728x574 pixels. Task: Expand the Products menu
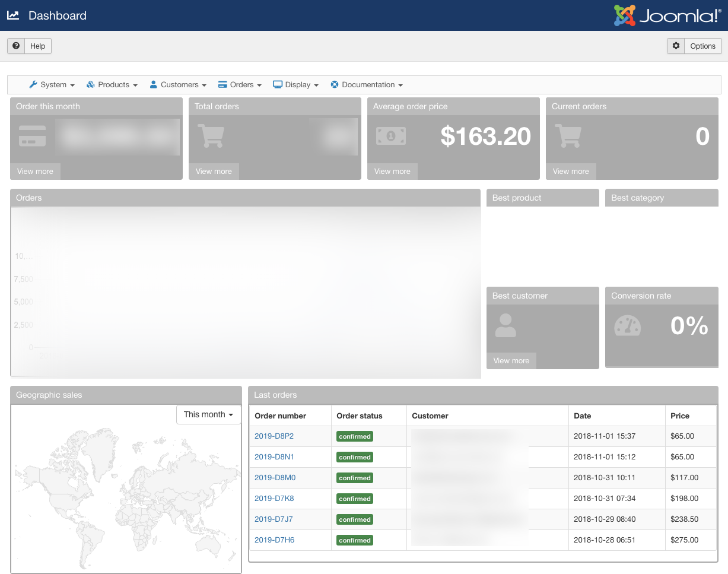click(x=112, y=85)
